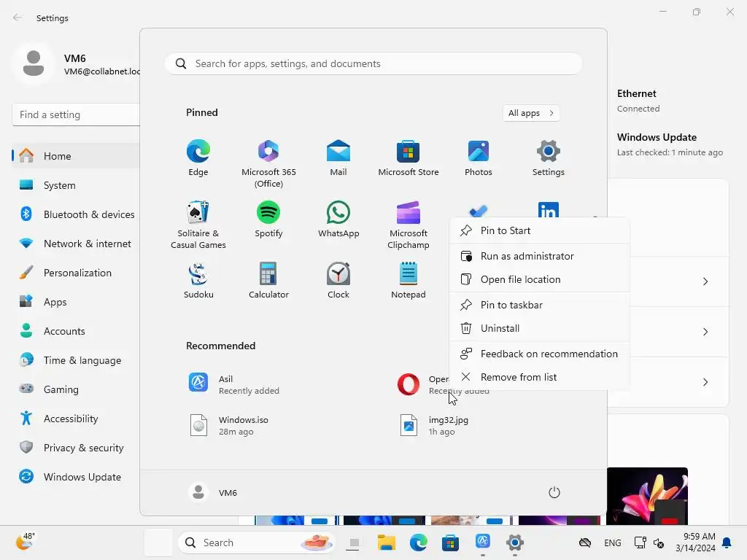Viewport: 747px width, 560px height.
Task: Click the taskbar Search box
Action: click(x=256, y=542)
